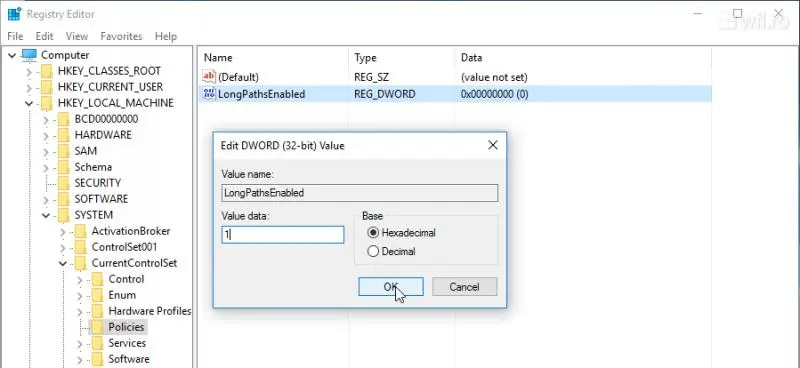Open the Help menu
The image size is (800, 368).
(x=166, y=36)
